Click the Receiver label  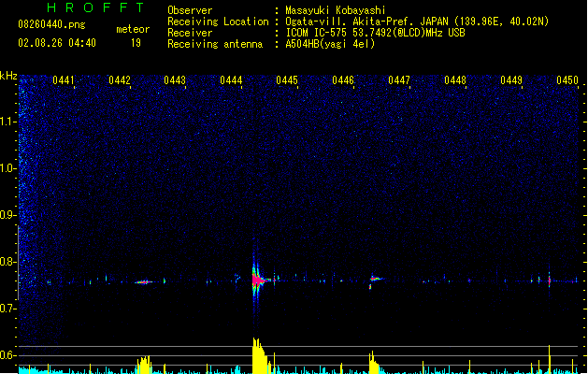190,33
